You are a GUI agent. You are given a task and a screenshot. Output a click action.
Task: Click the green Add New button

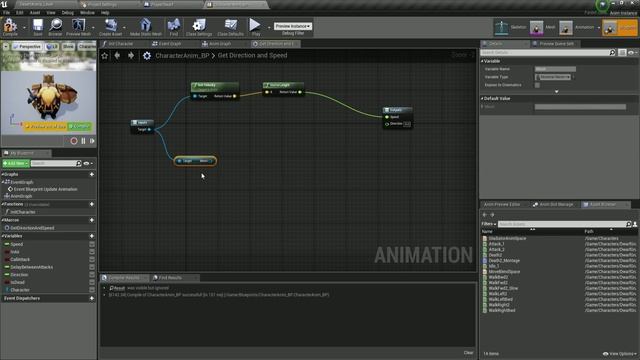pyautogui.click(x=16, y=163)
